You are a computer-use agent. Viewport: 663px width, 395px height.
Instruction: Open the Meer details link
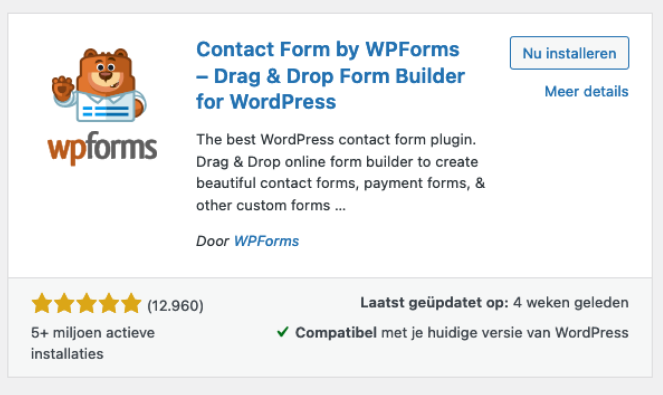click(x=586, y=91)
